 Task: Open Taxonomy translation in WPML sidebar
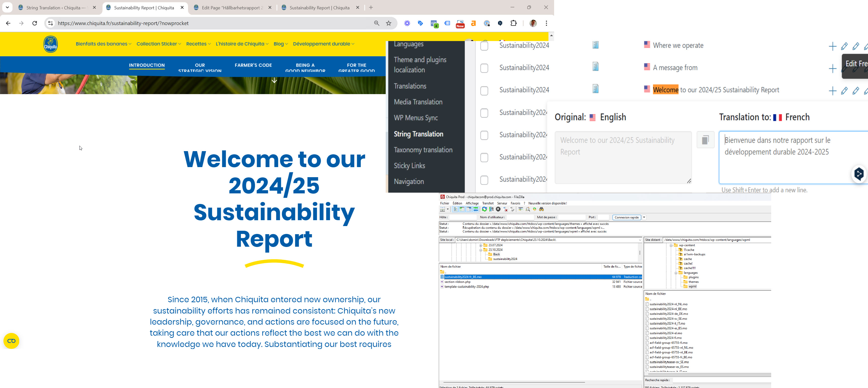[x=423, y=150]
